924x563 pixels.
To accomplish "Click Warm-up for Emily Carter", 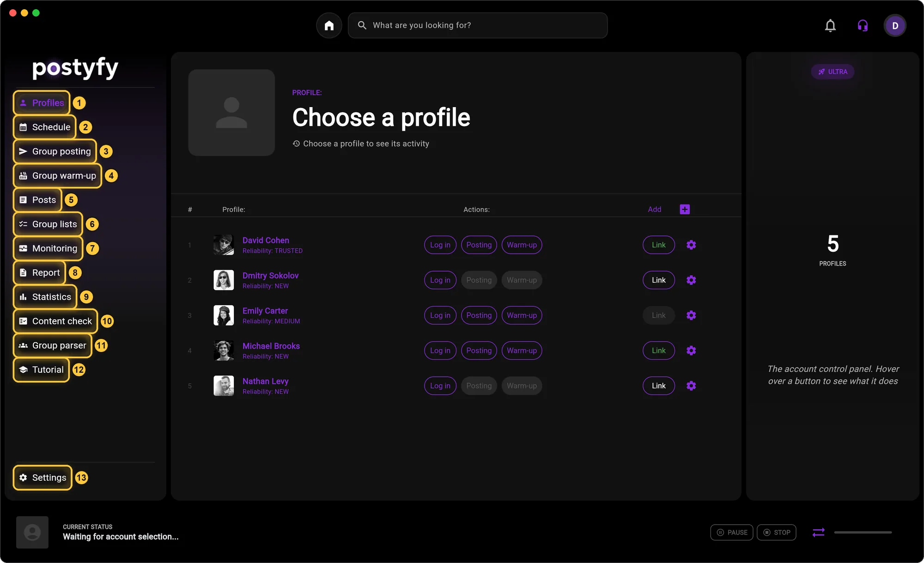I will tap(522, 315).
